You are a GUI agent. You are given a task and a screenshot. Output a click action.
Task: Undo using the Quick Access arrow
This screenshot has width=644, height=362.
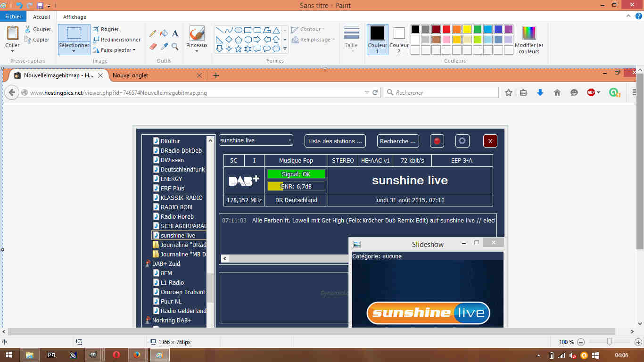(x=19, y=6)
